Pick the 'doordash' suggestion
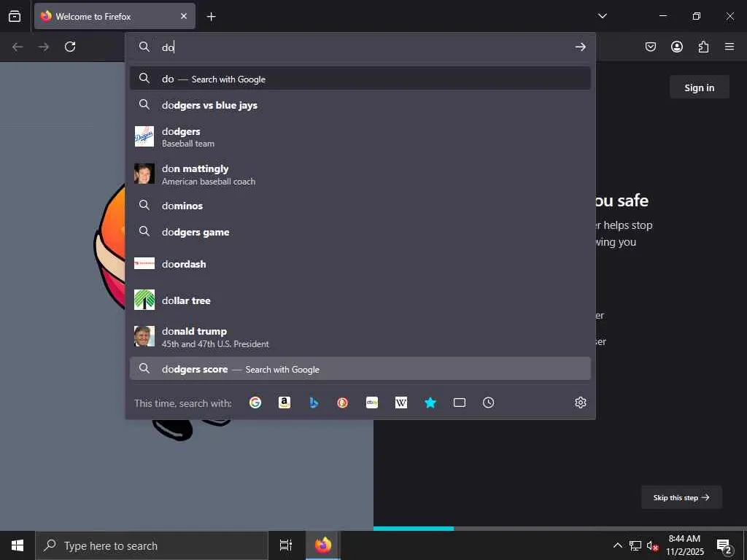 pyautogui.click(x=360, y=263)
